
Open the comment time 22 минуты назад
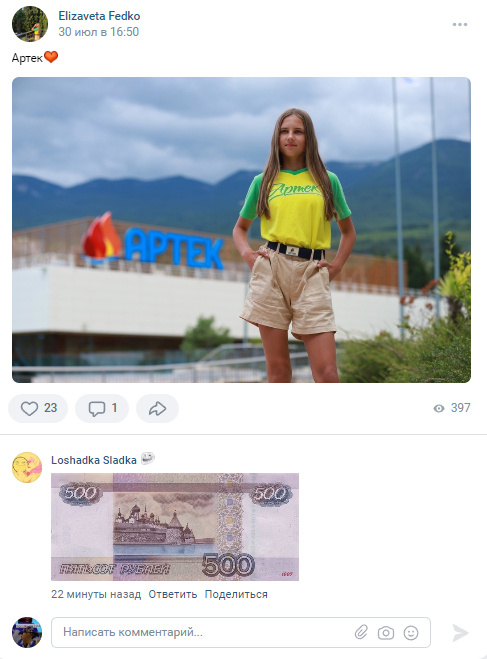point(96,594)
